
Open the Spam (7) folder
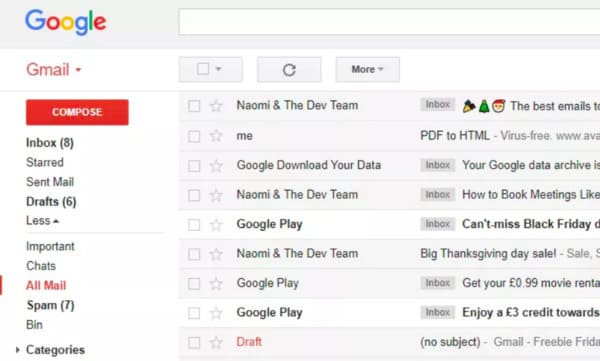point(50,305)
